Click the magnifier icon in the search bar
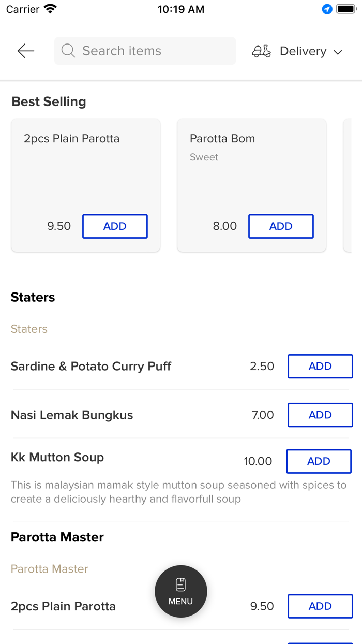 (x=68, y=51)
